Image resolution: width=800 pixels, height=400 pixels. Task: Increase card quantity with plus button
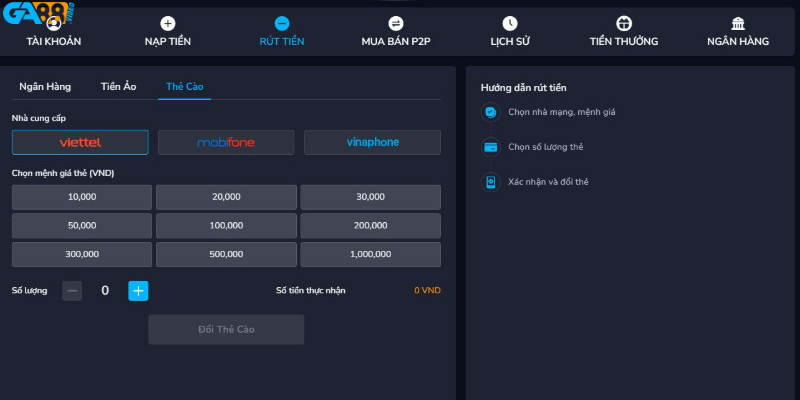138,291
